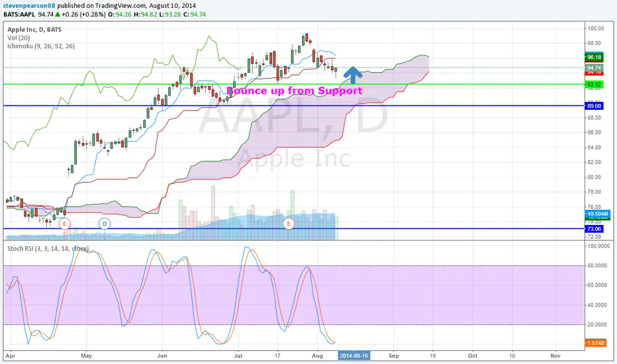Click the high value H:94.82

click(x=145, y=15)
